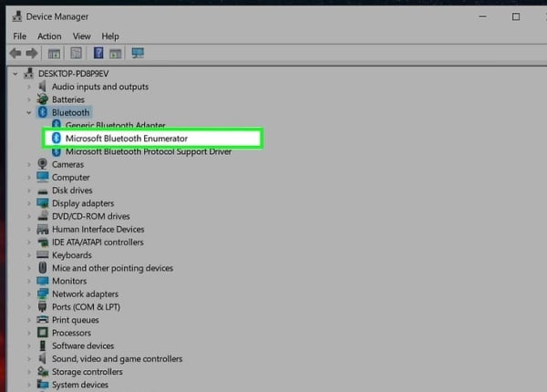Viewport: 547px width, 392px height.
Task: Maximize the Device Manager window
Action: coord(516,16)
